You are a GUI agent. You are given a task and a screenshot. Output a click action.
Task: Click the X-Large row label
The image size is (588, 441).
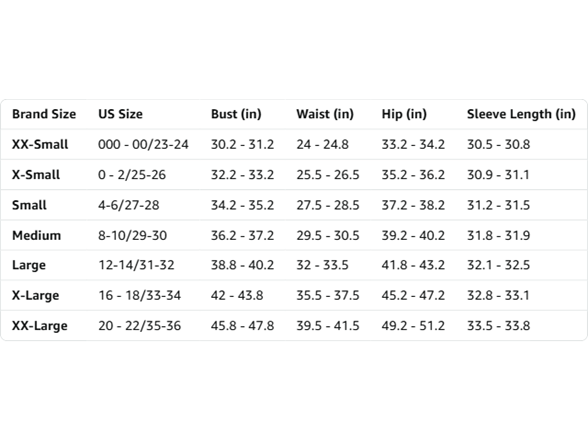pyautogui.click(x=36, y=296)
